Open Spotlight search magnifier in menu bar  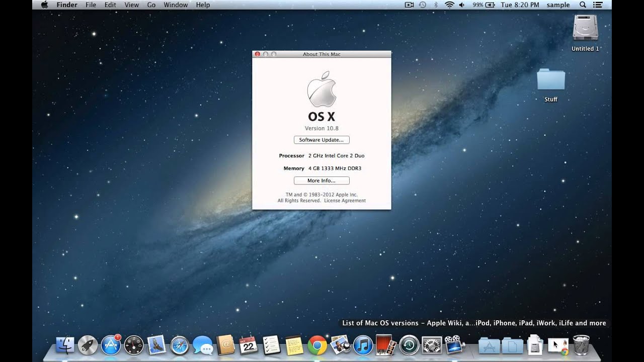point(583,5)
